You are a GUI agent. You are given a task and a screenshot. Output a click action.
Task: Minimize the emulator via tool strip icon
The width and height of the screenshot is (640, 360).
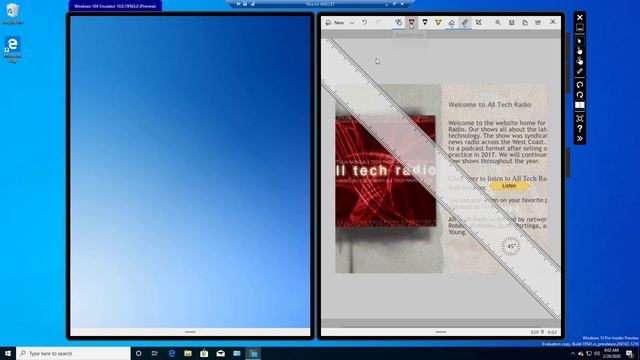coord(580,28)
